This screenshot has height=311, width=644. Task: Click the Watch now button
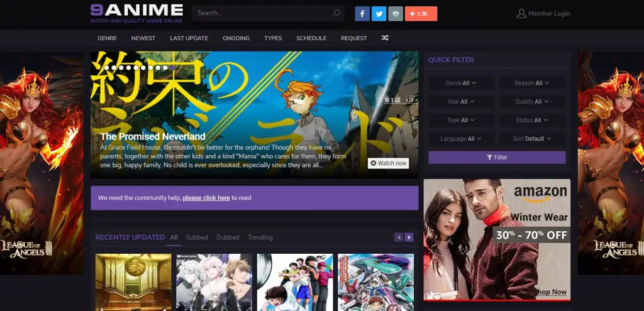click(x=388, y=163)
